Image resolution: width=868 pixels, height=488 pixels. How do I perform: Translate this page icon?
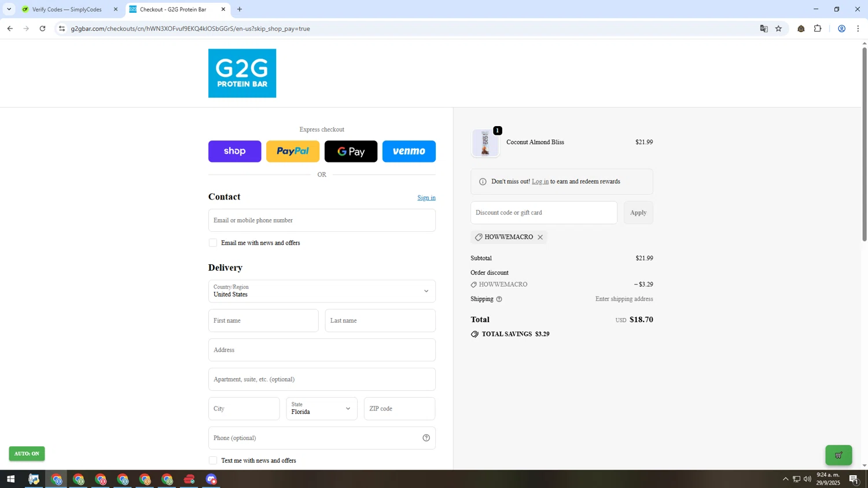coord(764,28)
